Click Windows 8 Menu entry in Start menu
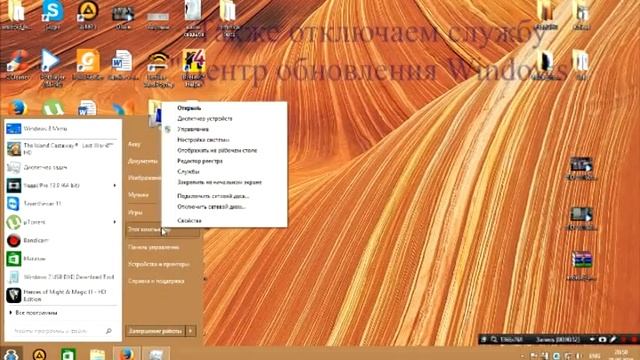Image resolution: width=640 pixels, height=360 pixels. tap(62, 129)
